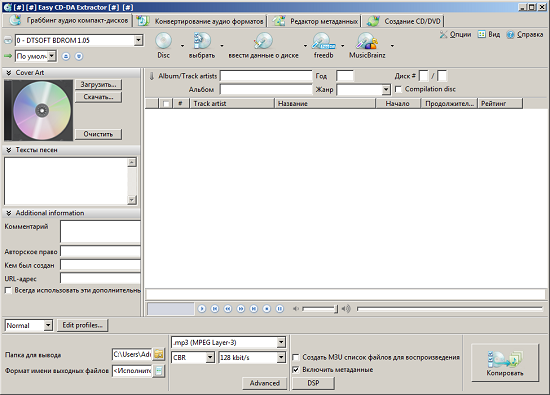This screenshot has height=395, width=550.
Task: Collapse the Тексты песен section
Action: pos(9,150)
